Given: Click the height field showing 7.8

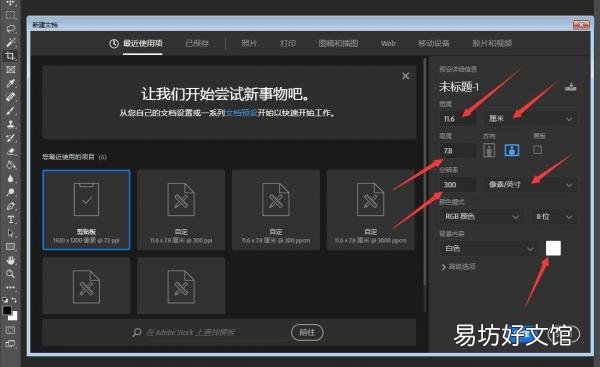Looking at the screenshot, I should click(458, 151).
